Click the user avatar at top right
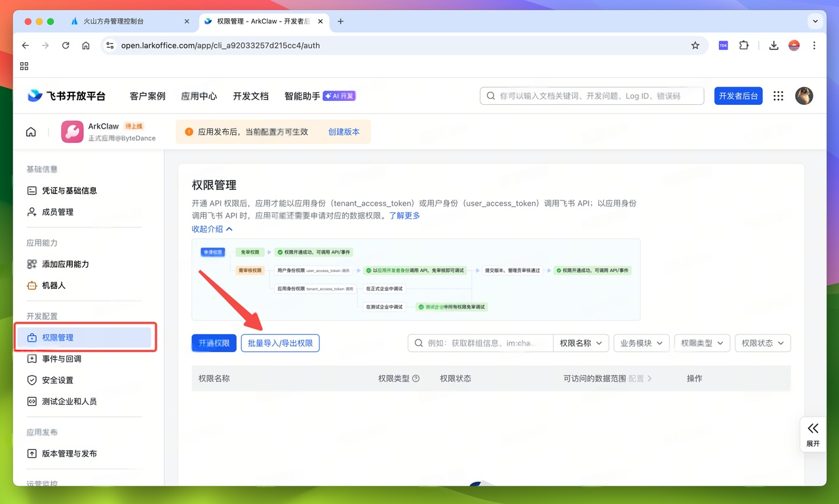The width and height of the screenshot is (839, 504). [x=804, y=96]
